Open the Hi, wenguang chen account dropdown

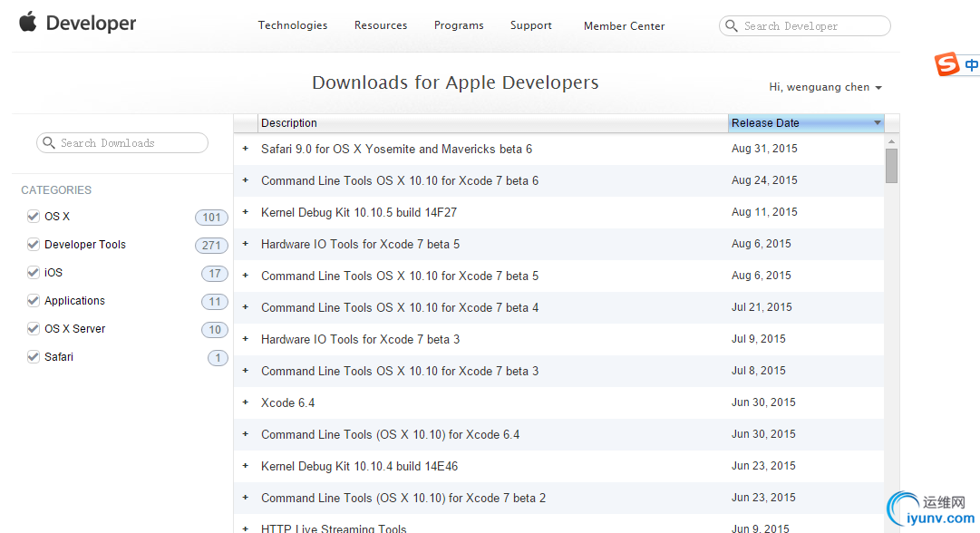pos(825,87)
